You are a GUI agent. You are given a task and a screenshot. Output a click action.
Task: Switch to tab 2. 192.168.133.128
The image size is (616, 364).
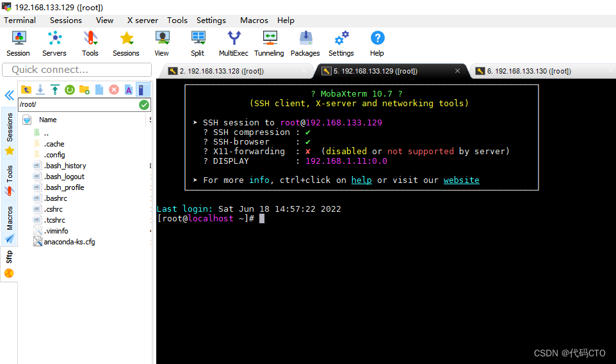coord(236,71)
